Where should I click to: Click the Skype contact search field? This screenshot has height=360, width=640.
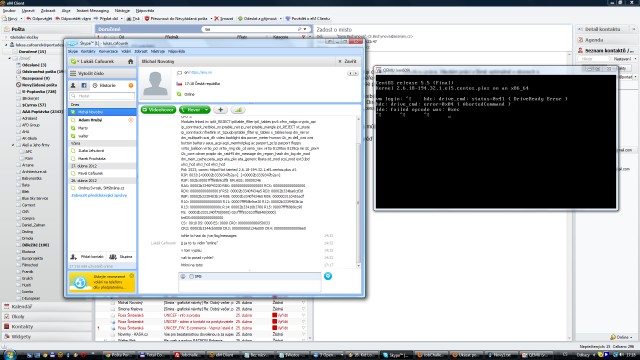[x=102, y=96]
